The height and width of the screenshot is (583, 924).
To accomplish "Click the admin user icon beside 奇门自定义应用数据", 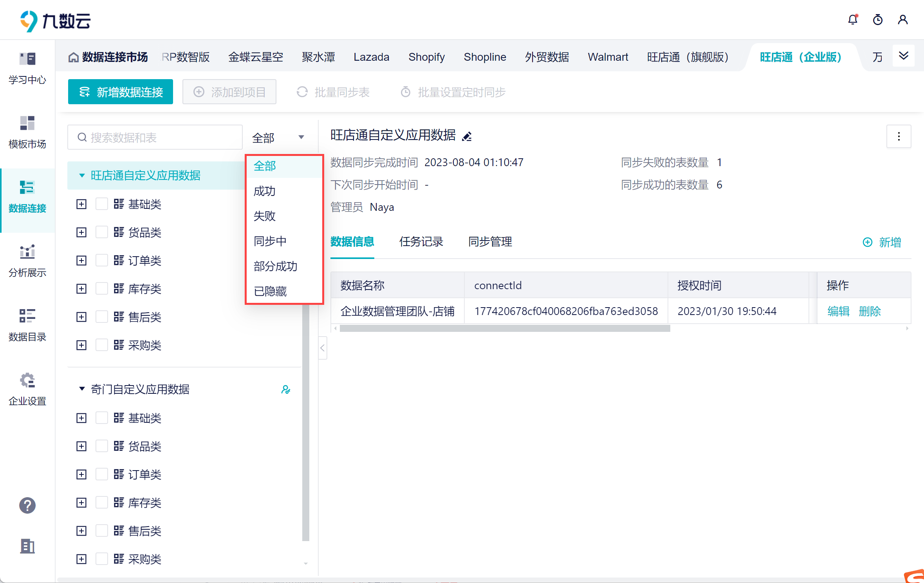I will [286, 389].
